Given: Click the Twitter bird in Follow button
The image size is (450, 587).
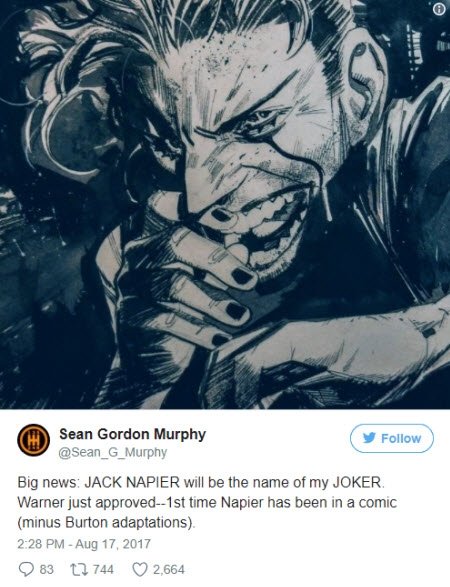Looking at the screenshot, I should 369,438.
